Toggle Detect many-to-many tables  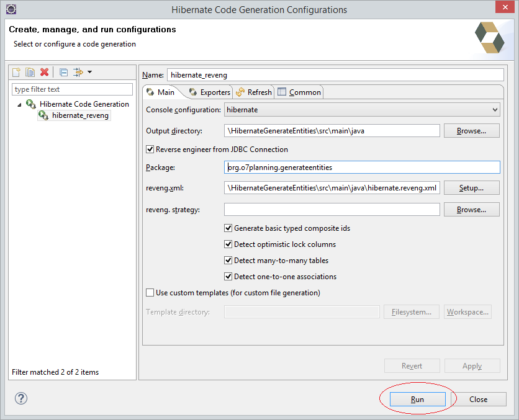click(x=228, y=261)
